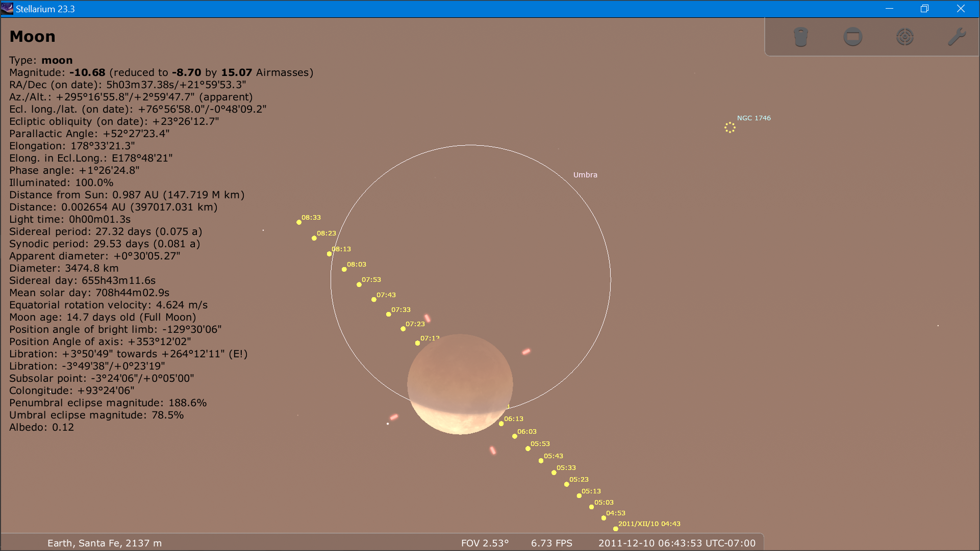The width and height of the screenshot is (980, 551).
Task: Select the 2011/XII/10 04:43 start marker
Action: (615, 529)
